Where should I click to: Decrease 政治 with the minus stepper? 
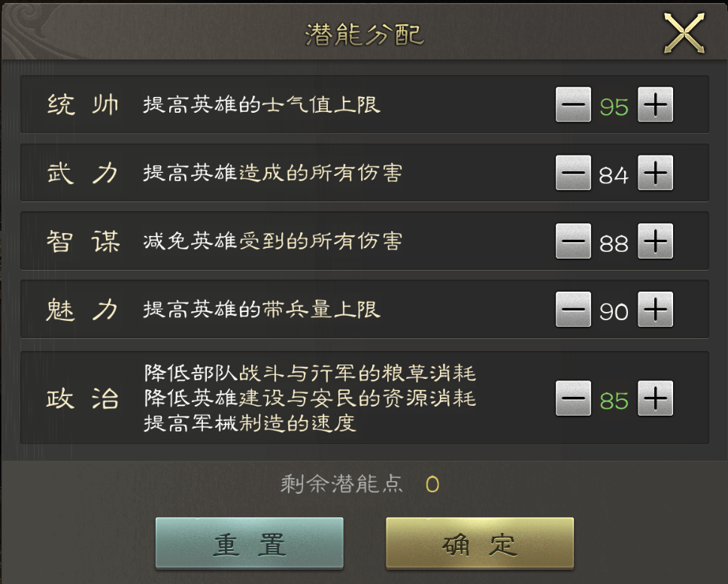(x=574, y=399)
